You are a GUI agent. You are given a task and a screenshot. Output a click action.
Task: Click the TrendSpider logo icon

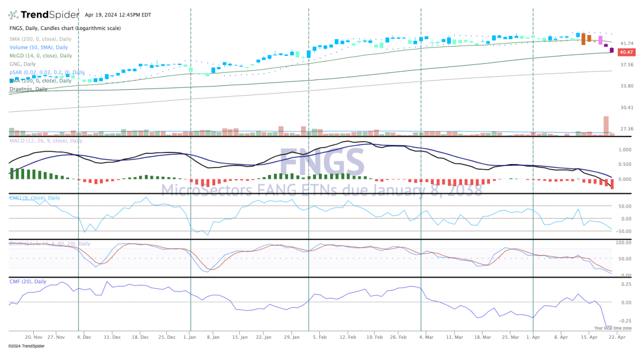point(13,14)
